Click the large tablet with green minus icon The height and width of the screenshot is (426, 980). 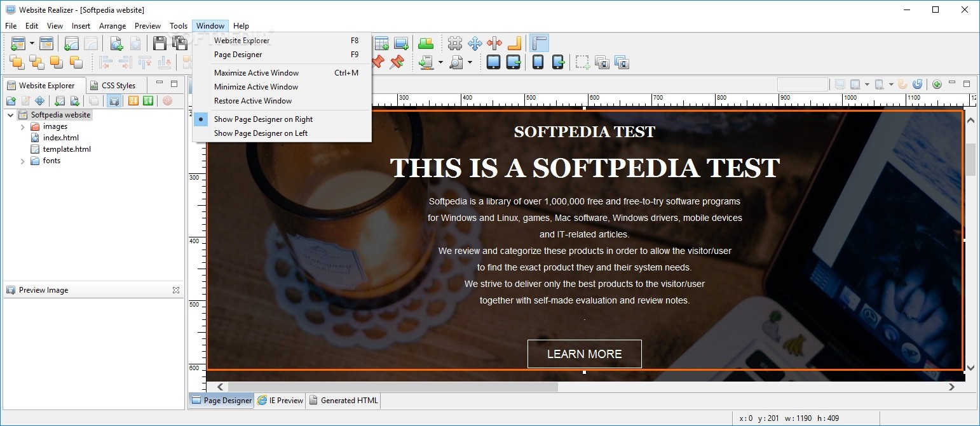pyautogui.click(x=514, y=62)
